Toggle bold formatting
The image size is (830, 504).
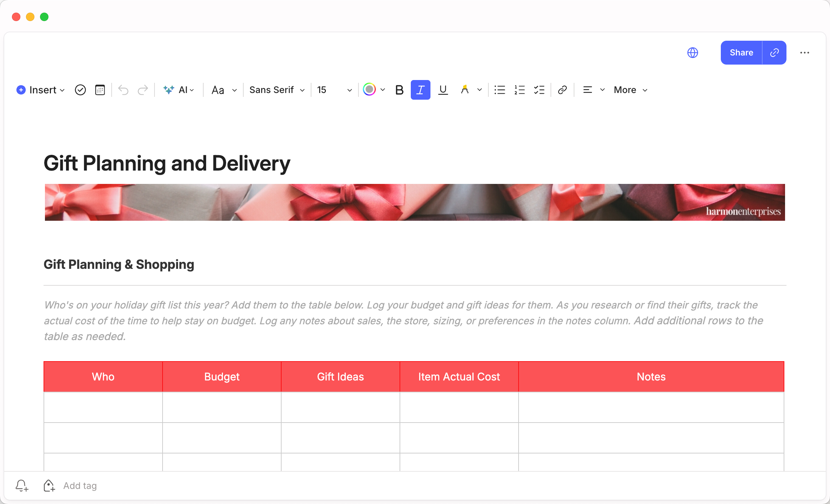(x=399, y=90)
